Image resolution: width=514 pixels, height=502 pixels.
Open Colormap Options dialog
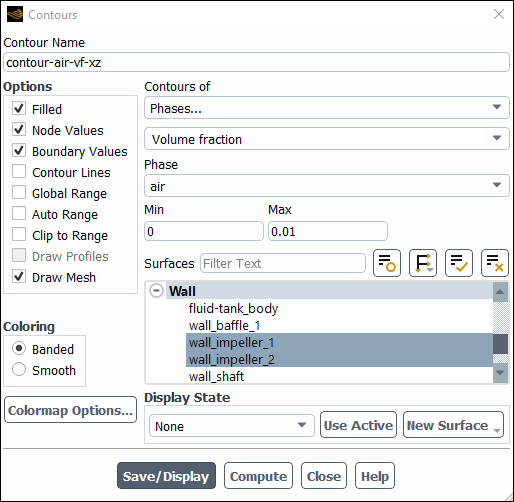coord(70,410)
